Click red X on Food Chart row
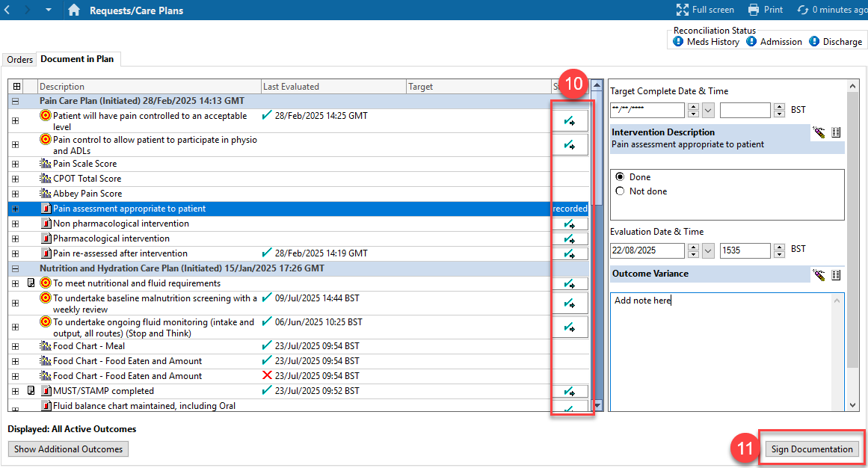Screen dimensions: 868x468 coord(267,375)
